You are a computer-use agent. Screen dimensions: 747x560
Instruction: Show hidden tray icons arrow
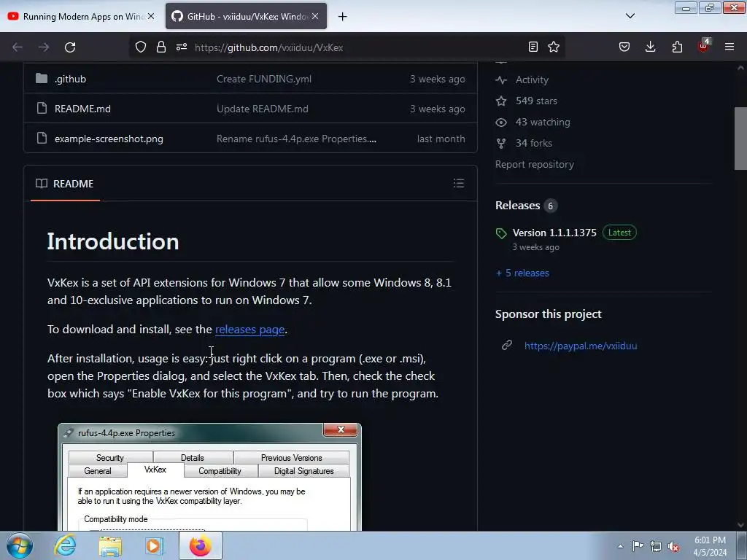pos(620,546)
